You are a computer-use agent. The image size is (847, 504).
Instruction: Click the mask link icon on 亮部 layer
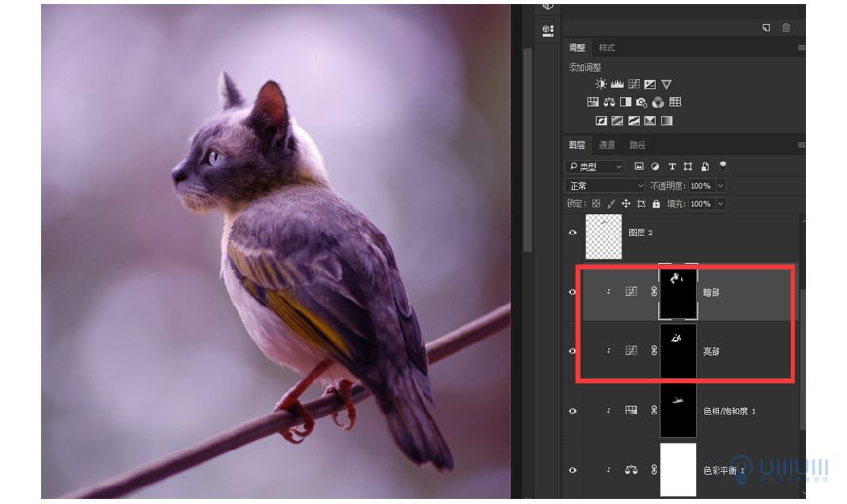point(654,350)
